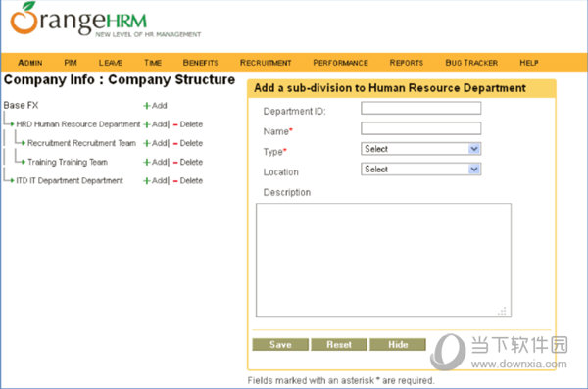Viewport: 588px width, 389px height.
Task: Click the Department ID label
Action: click(294, 111)
